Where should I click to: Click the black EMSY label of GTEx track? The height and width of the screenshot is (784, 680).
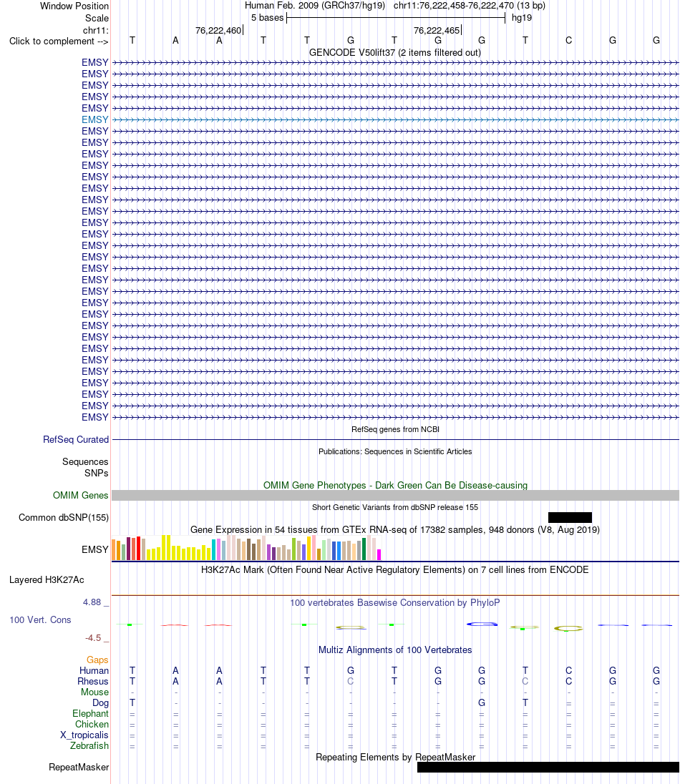pyautogui.click(x=95, y=549)
